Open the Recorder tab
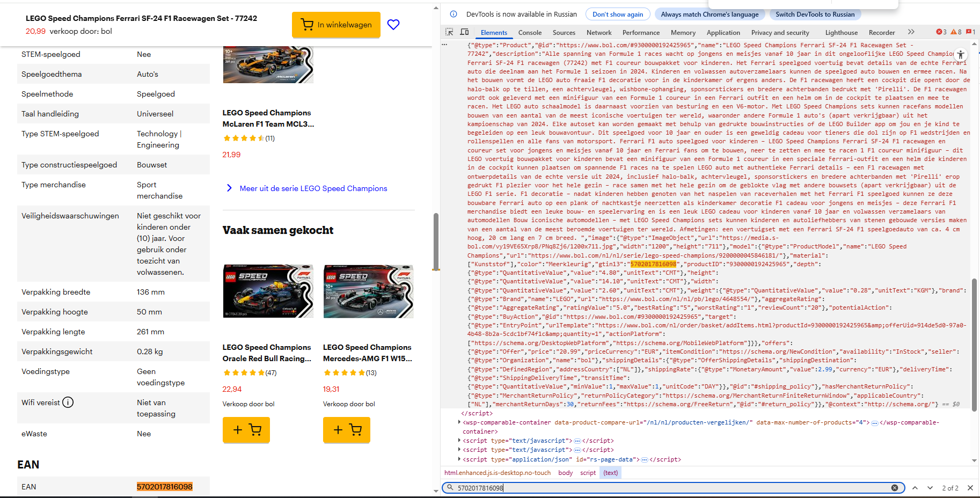 point(882,33)
